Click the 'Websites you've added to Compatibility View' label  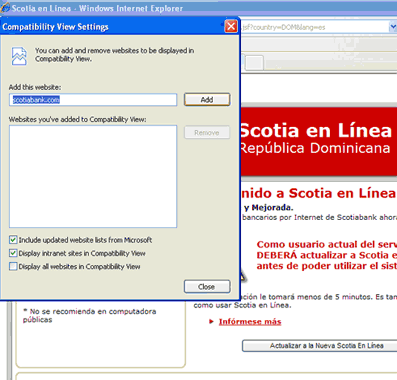coord(77,119)
